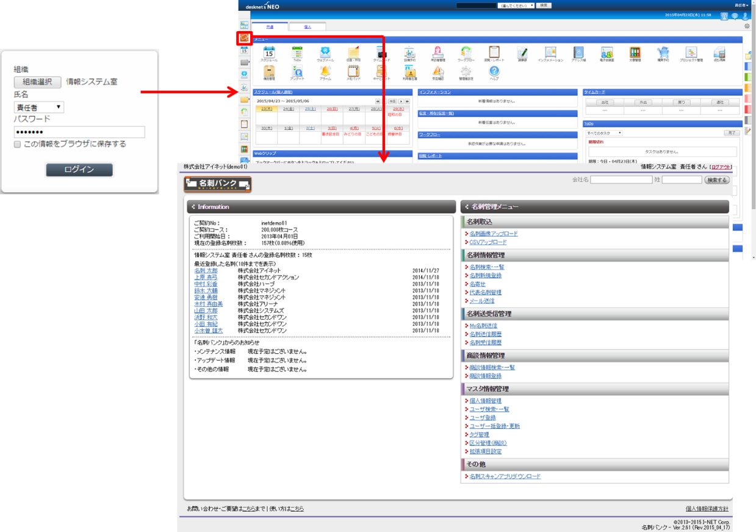
Task: Open the 名刺 太郎 business card entry
Action: pyautogui.click(x=206, y=271)
